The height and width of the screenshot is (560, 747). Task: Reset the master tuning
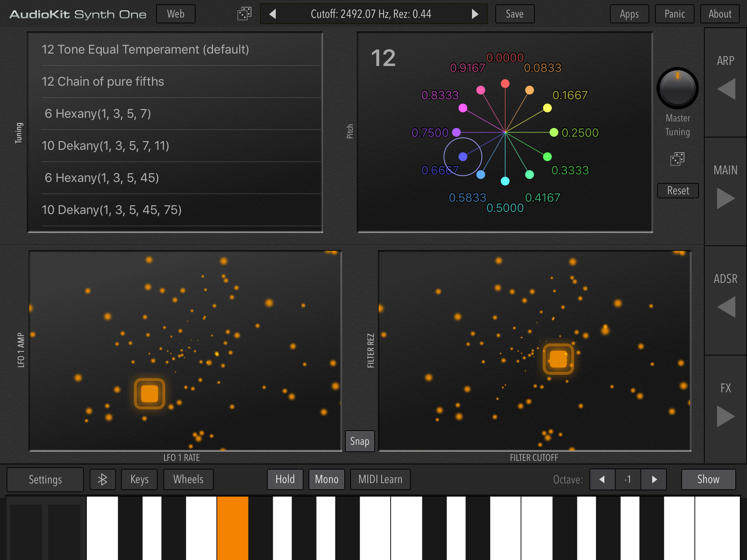coord(678,190)
